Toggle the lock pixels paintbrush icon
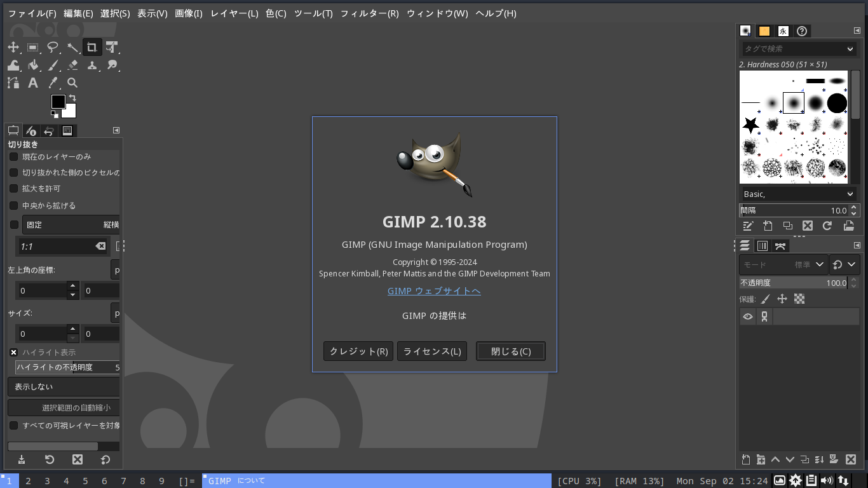Screen dimensions: 868x488 click(766, 299)
